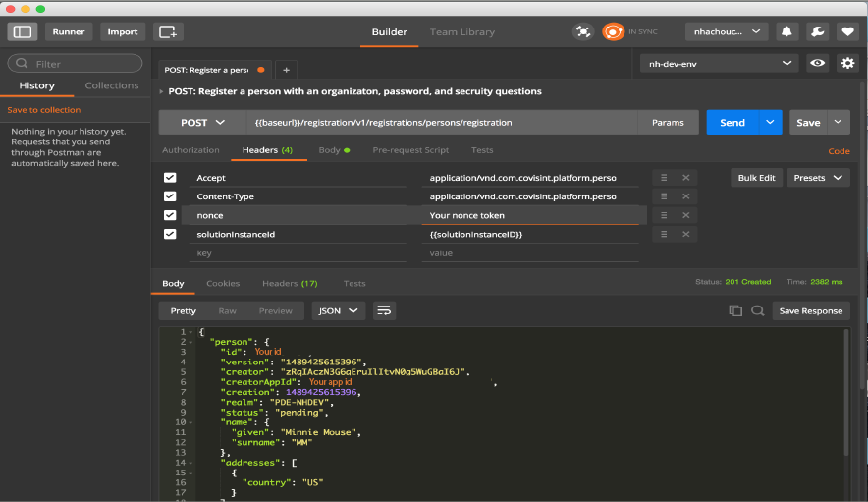Uncheck the Accept header checkbox
Viewport: 868px width, 502px height.
(x=170, y=178)
